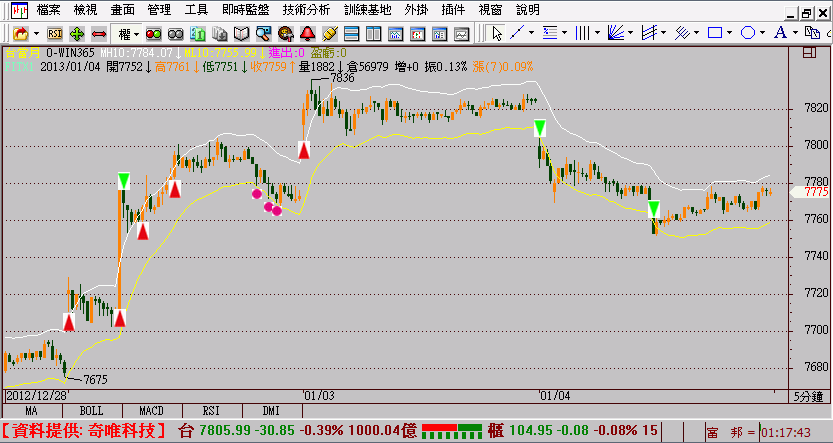833x443 pixels.
Task: Click the red horizontal double-arrow icon
Action: (98, 33)
